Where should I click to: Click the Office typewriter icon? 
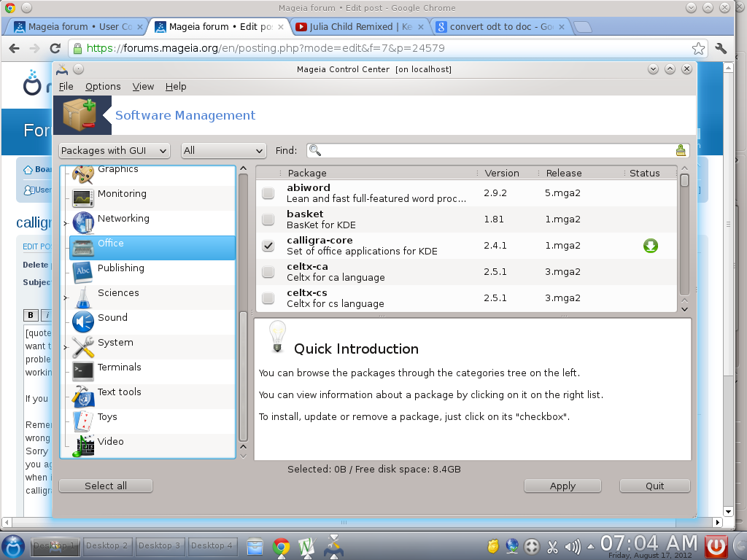coord(83,248)
